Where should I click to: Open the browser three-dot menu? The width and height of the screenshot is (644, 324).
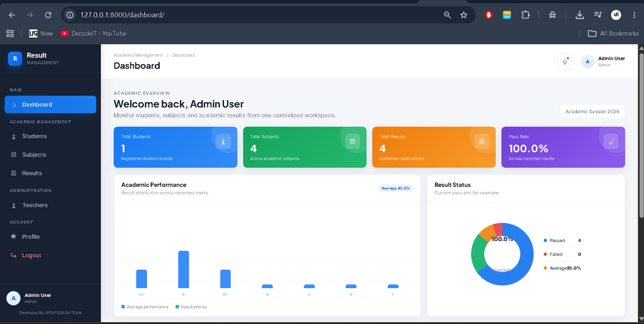634,14
